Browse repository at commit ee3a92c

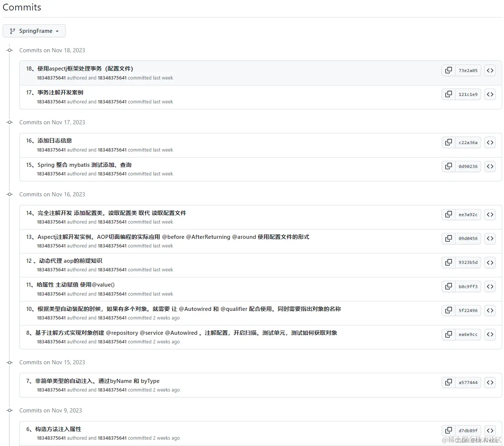(x=490, y=214)
